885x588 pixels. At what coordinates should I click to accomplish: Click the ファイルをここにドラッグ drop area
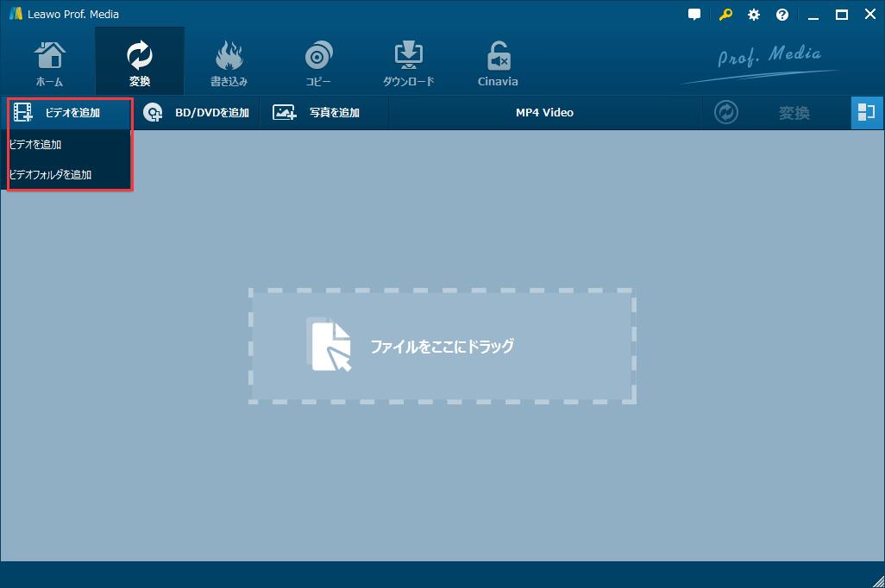(442, 346)
